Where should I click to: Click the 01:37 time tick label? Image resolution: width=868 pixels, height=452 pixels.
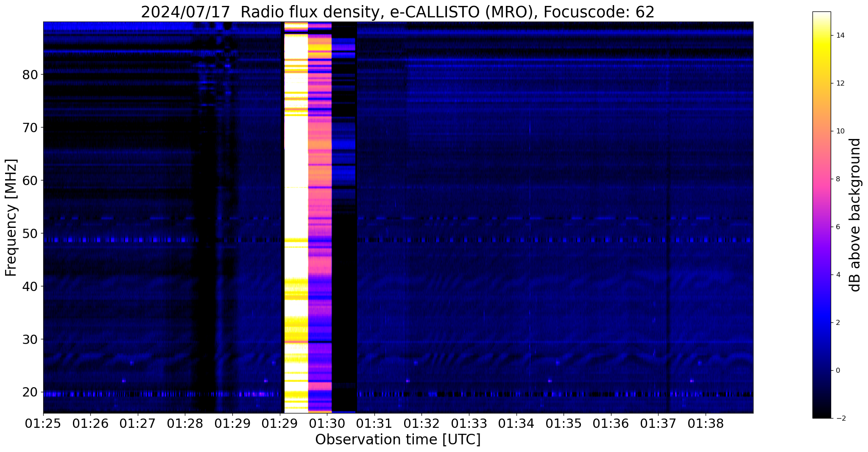[658, 423]
